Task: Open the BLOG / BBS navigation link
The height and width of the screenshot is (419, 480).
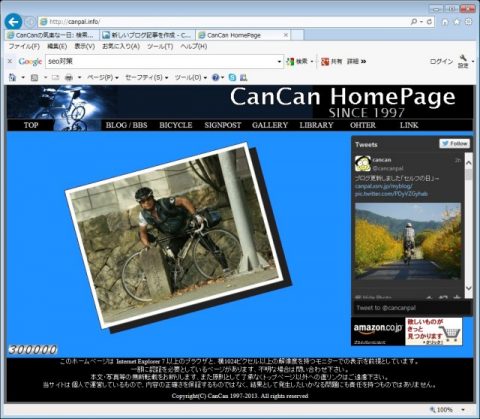Action: pyautogui.click(x=126, y=125)
